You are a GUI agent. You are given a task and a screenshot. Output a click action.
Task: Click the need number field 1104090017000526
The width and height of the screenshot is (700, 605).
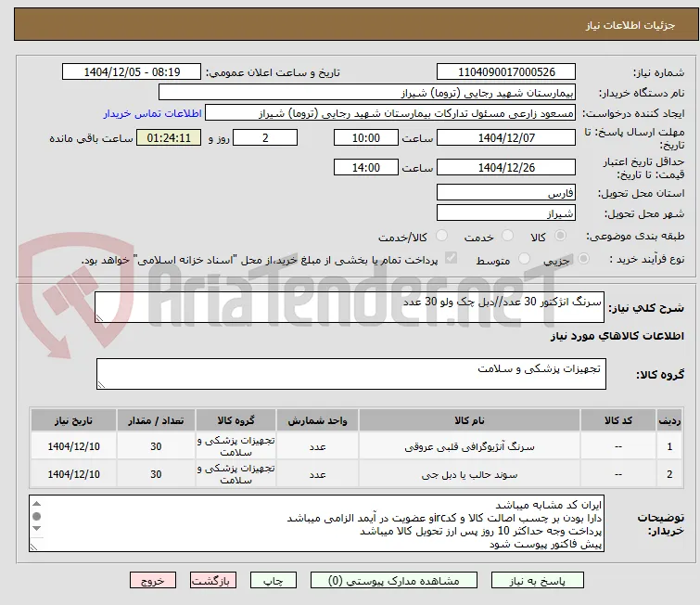pyautogui.click(x=506, y=72)
